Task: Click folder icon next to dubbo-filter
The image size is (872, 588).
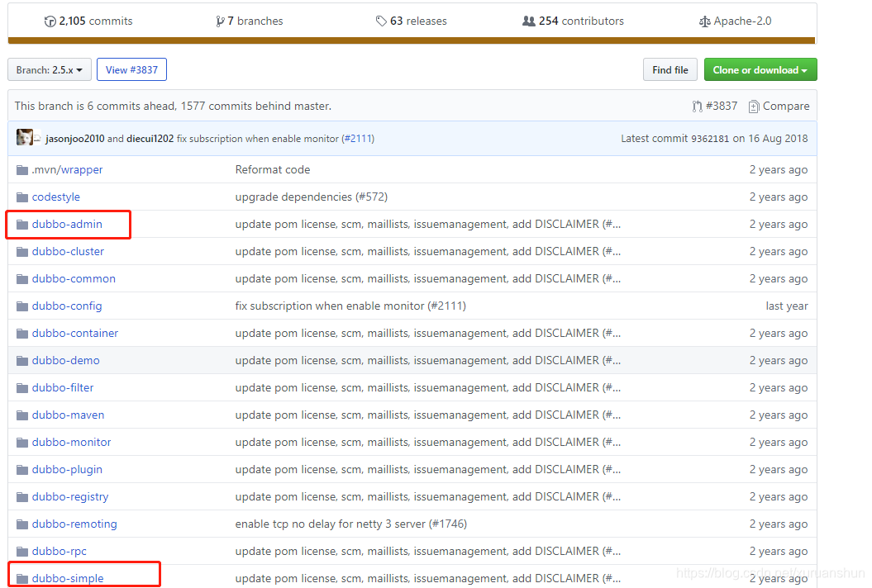Action: coord(22,387)
